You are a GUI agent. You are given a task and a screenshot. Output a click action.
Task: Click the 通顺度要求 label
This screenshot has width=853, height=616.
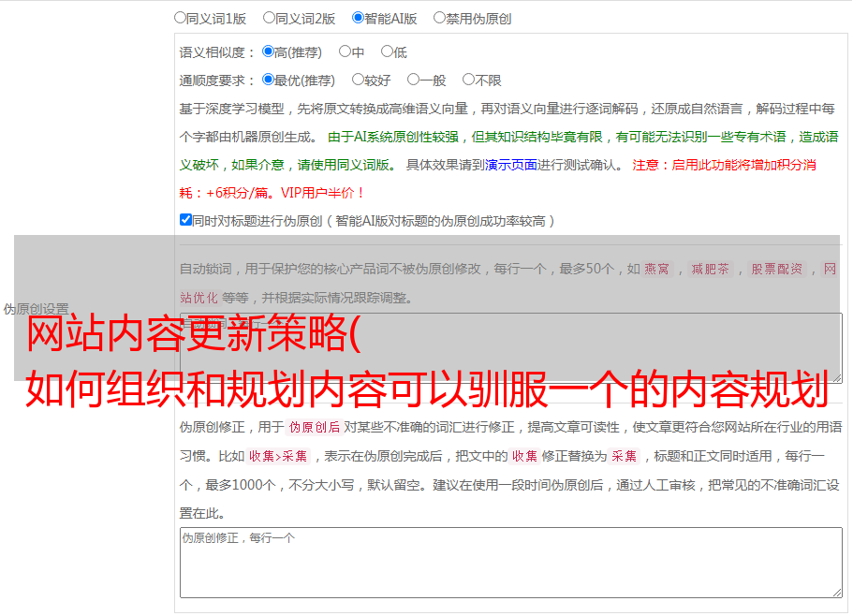coord(217,81)
